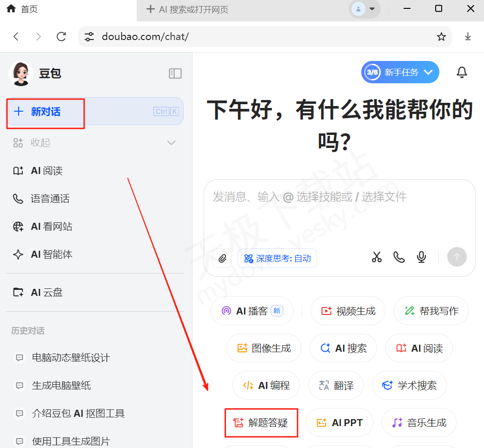Select the 图像生成 skill
Image resolution: width=484 pixels, height=448 pixels.
[264, 348]
